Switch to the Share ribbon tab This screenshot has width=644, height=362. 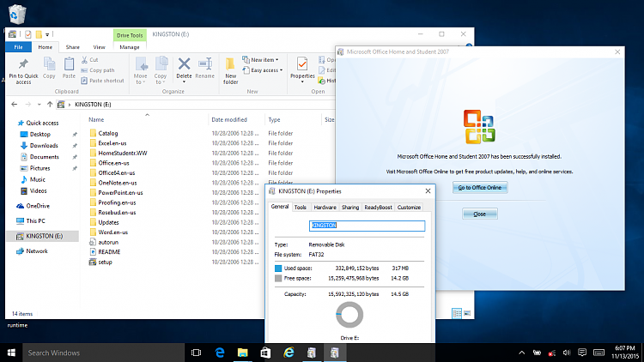coord(73,47)
